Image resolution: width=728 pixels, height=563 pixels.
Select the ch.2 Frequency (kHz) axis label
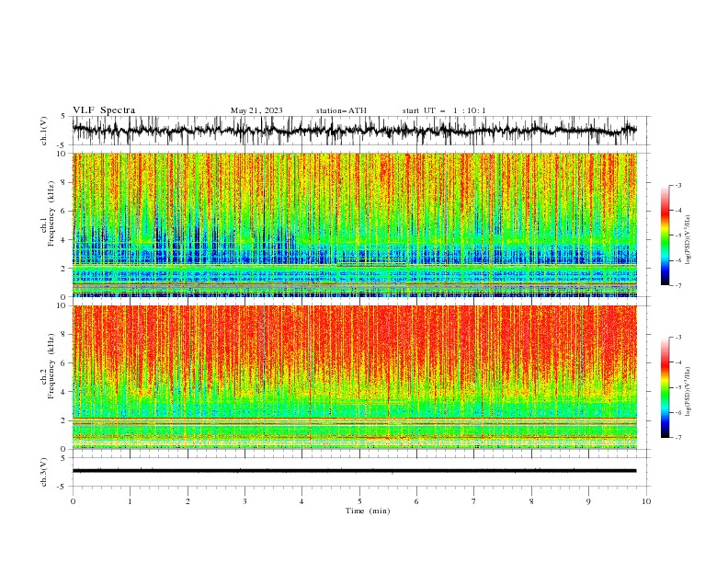point(48,366)
